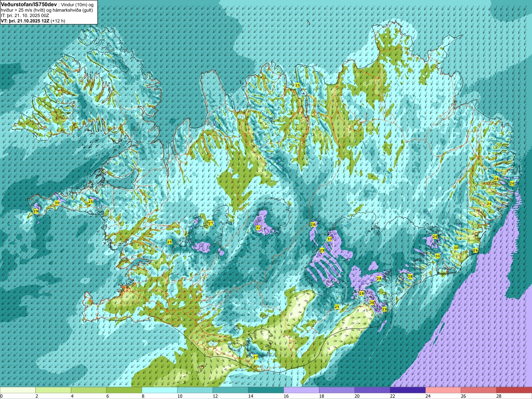Pick the 4–6 m/s green legend swatch

[89, 390]
